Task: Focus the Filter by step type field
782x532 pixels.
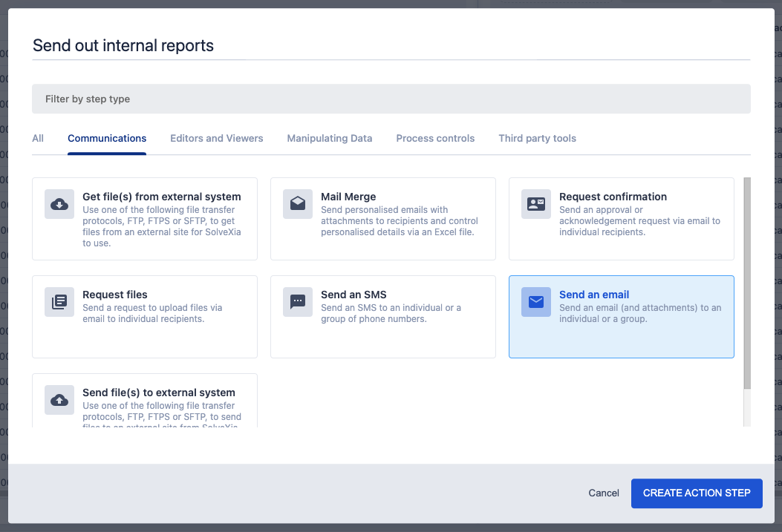Action: pos(391,99)
